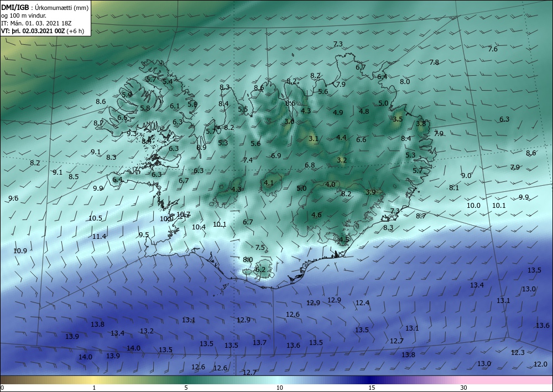
Task: Click the 5 label on the color scale
Action: (186, 388)
